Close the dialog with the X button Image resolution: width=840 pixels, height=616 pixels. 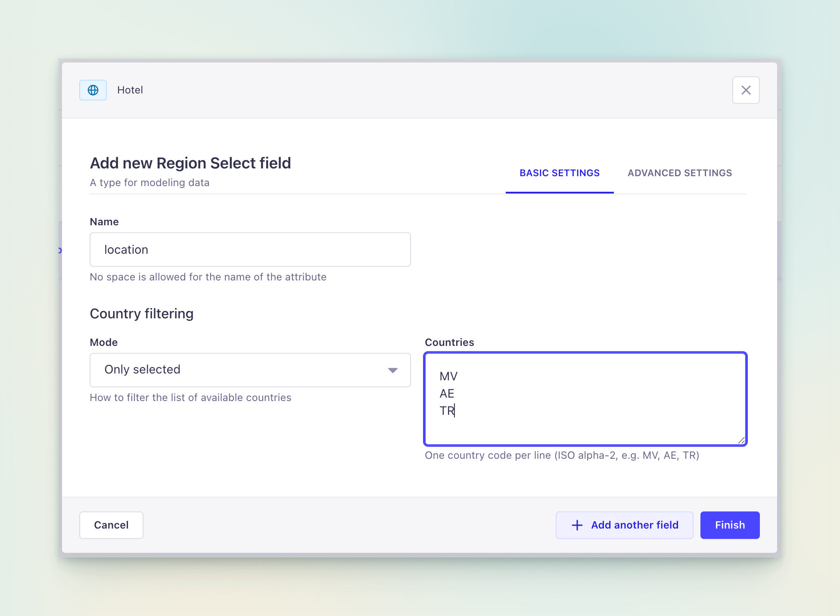point(746,90)
